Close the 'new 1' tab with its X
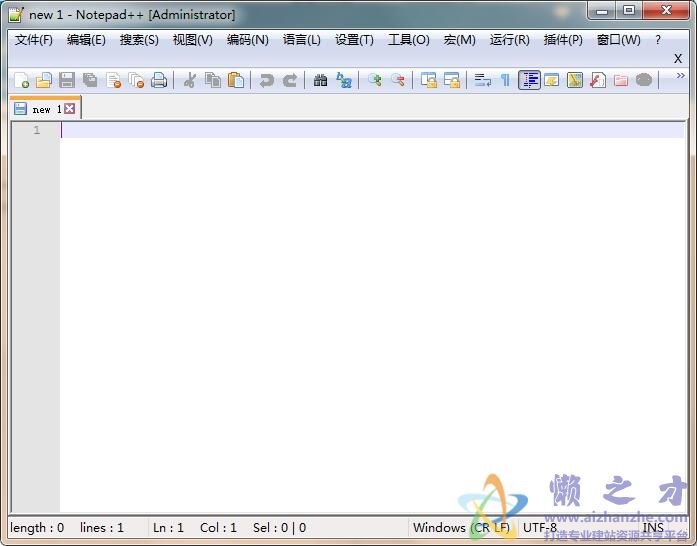This screenshot has height=546, width=697. pos(70,108)
